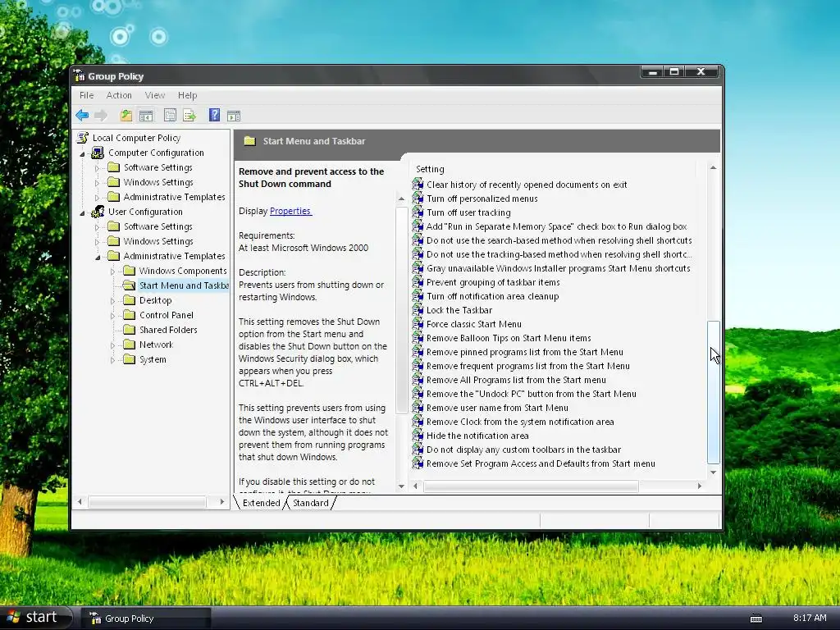This screenshot has height=630, width=840.
Task: Click the blue Help toolbar icon
Action: pyautogui.click(x=214, y=115)
